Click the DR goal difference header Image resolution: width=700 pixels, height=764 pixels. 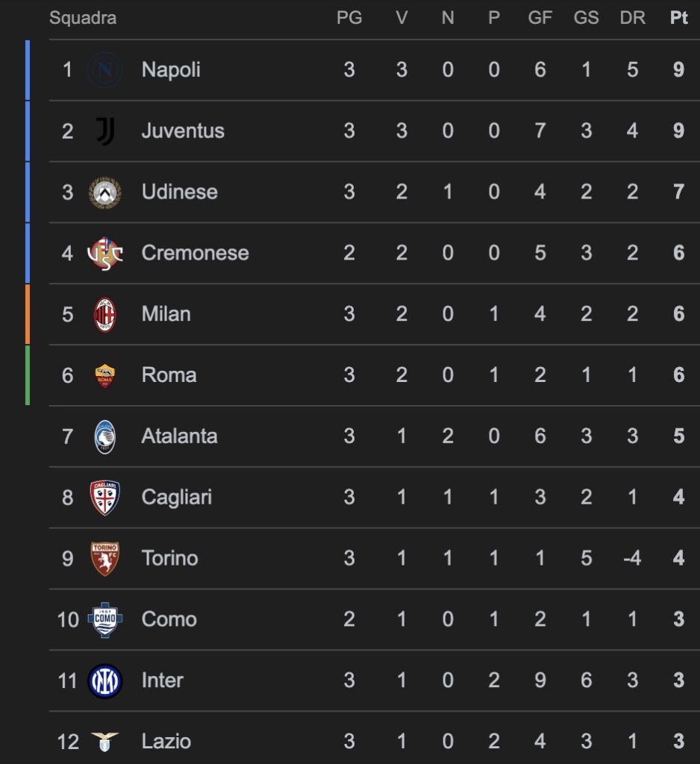coord(632,18)
